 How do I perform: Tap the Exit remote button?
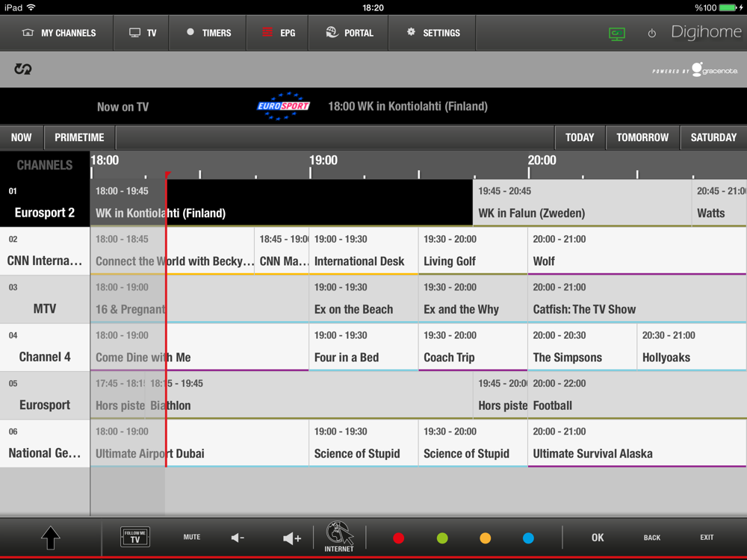click(707, 537)
